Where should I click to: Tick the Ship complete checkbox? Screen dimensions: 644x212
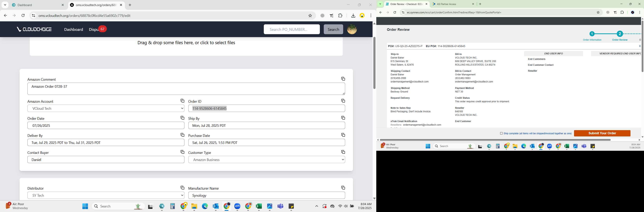[x=501, y=133]
